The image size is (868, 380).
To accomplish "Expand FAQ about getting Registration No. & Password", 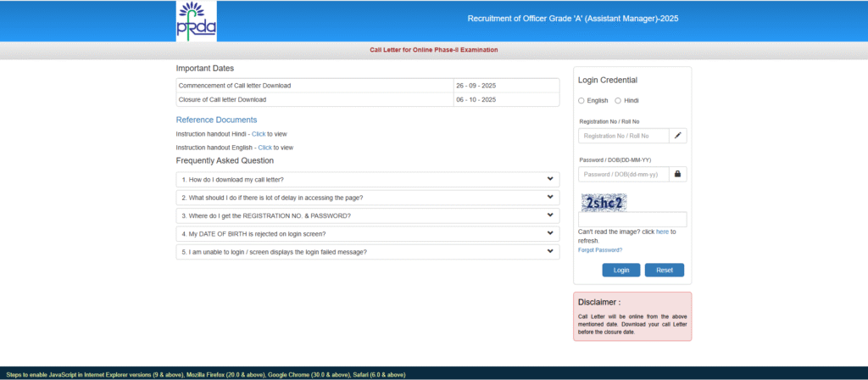I will pos(265,215).
